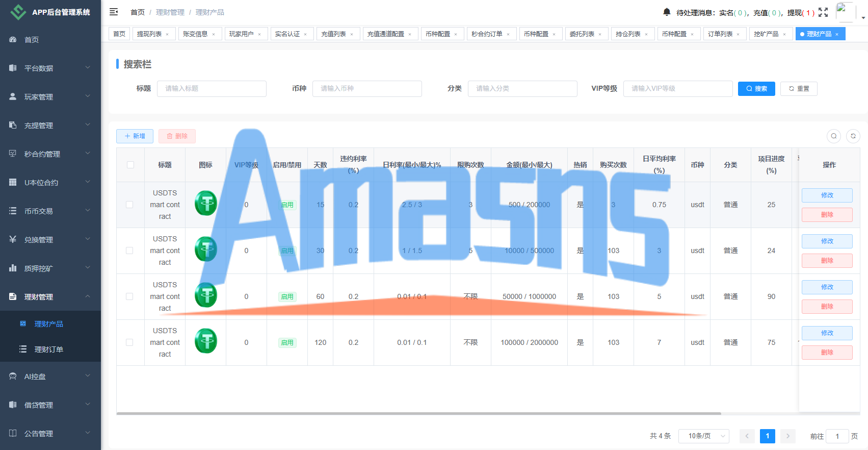Screen dimensions: 868x450
Task: Collapse the 理财管理 menu
Action: (x=50, y=296)
